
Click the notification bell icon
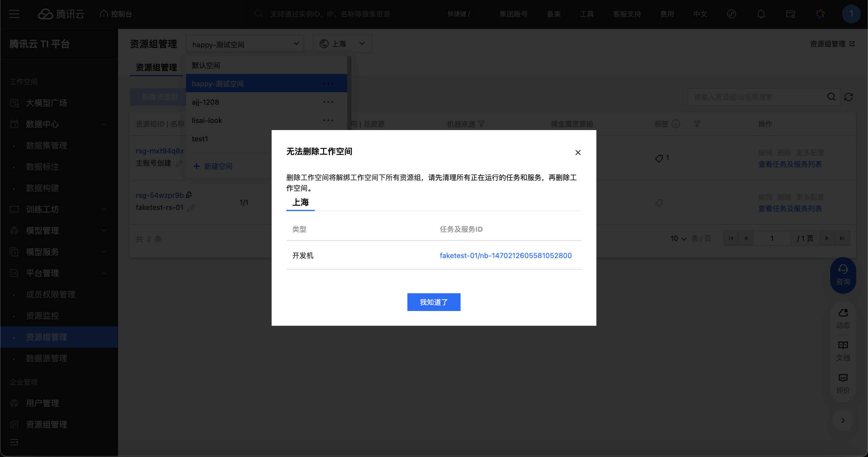click(x=761, y=14)
